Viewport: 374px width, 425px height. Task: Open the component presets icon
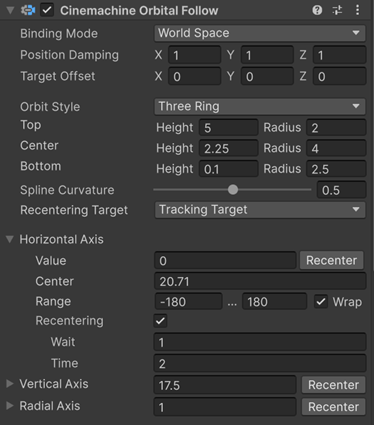337,10
